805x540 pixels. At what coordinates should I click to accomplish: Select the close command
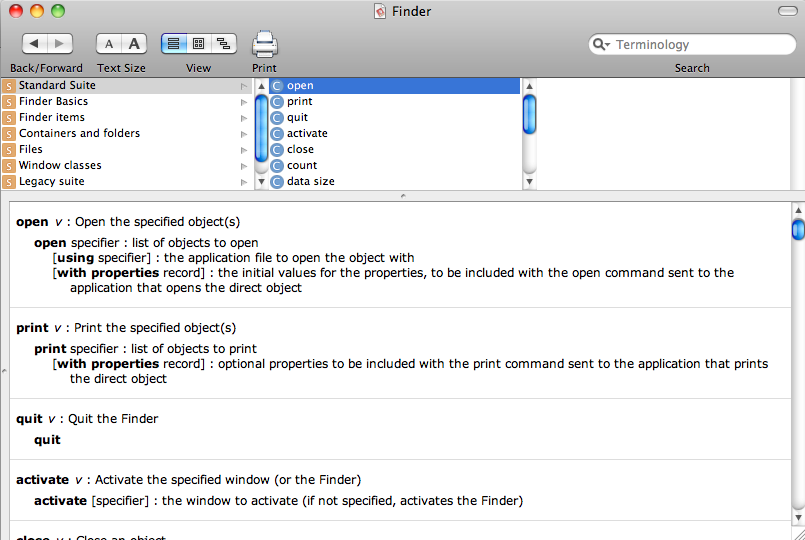point(394,149)
